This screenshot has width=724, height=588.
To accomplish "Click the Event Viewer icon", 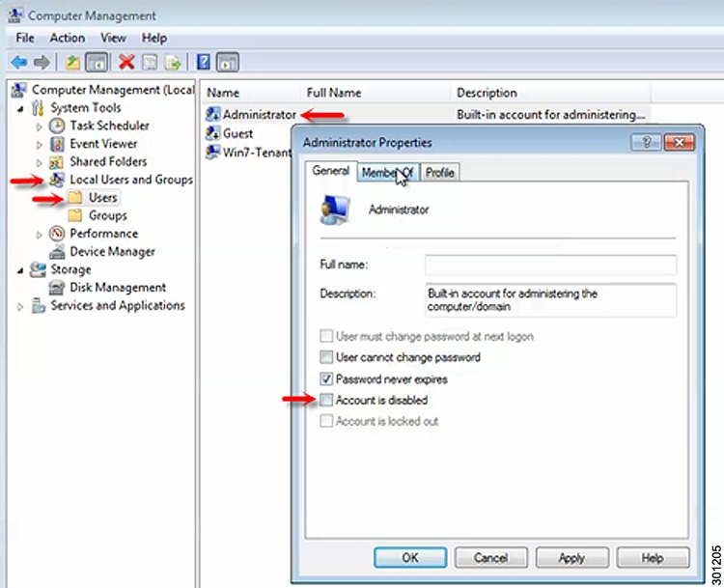I will click(57, 144).
